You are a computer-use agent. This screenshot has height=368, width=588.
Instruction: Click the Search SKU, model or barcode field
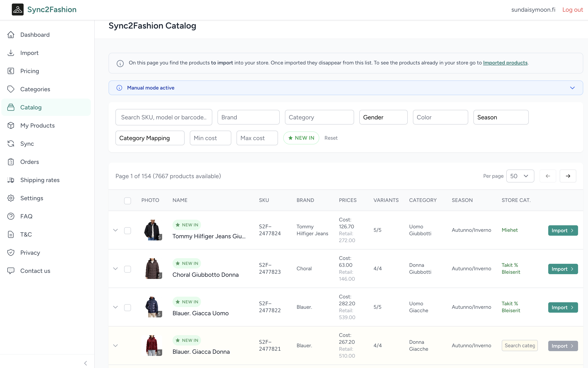click(164, 117)
